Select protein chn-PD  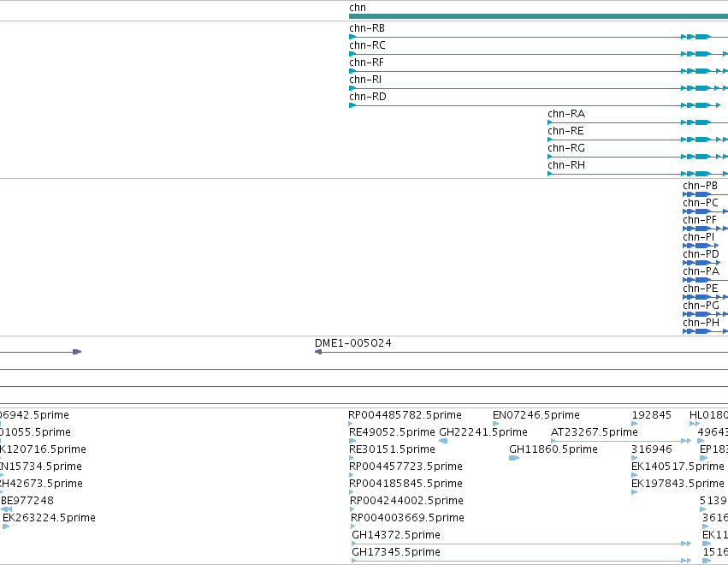pos(701,254)
